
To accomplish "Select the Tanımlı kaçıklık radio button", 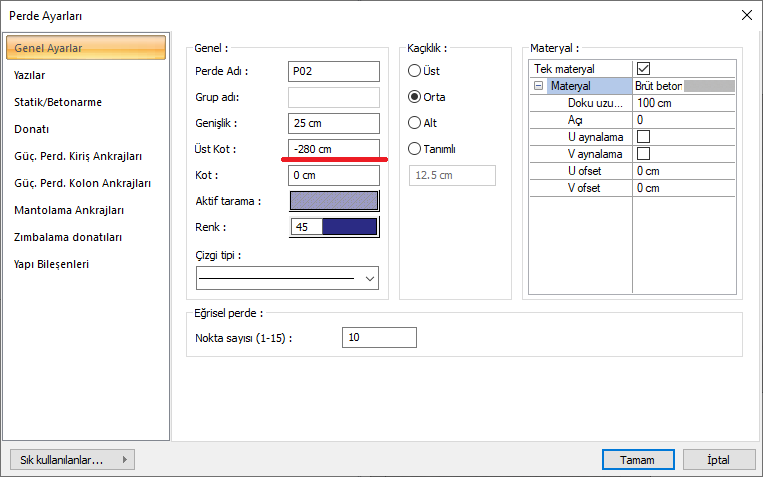I will click(x=414, y=148).
